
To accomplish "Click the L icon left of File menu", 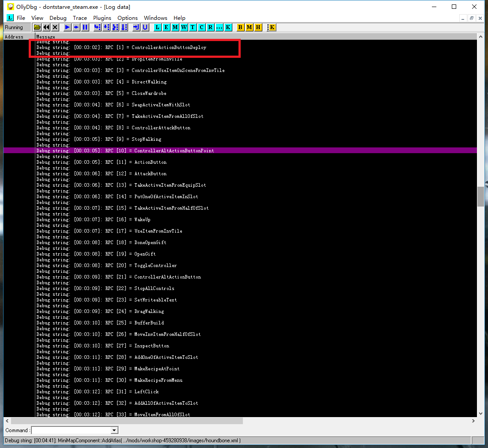I will click(10, 18).
